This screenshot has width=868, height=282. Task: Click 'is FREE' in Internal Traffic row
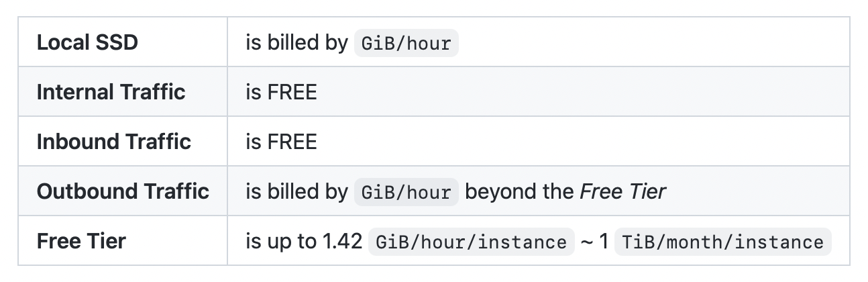[281, 92]
